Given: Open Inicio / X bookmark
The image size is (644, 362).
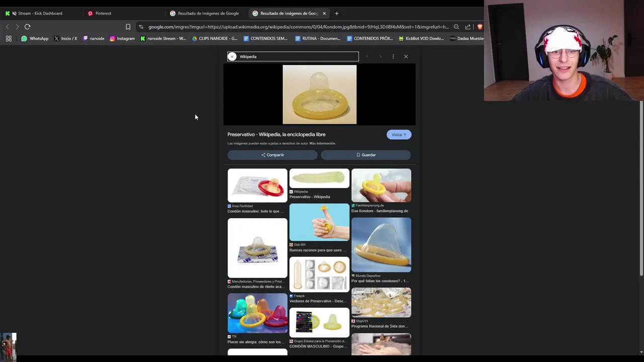Looking at the screenshot, I should pyautogui.click(x=65, y=38).
